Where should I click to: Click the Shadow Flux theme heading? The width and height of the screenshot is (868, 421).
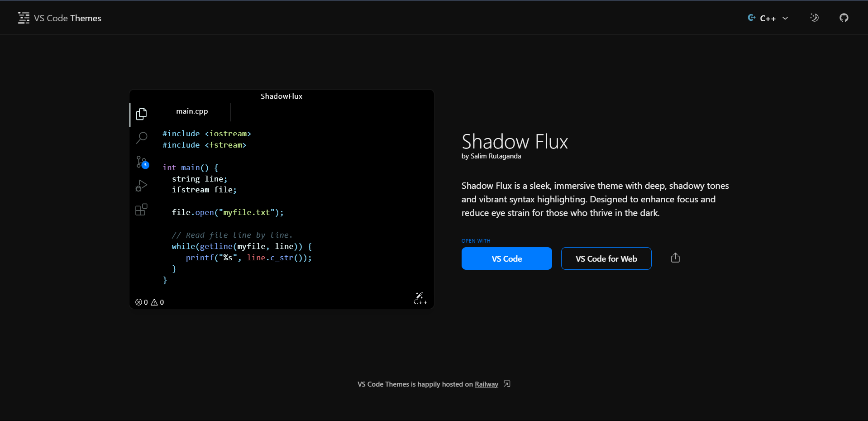[x=515, y=142]
